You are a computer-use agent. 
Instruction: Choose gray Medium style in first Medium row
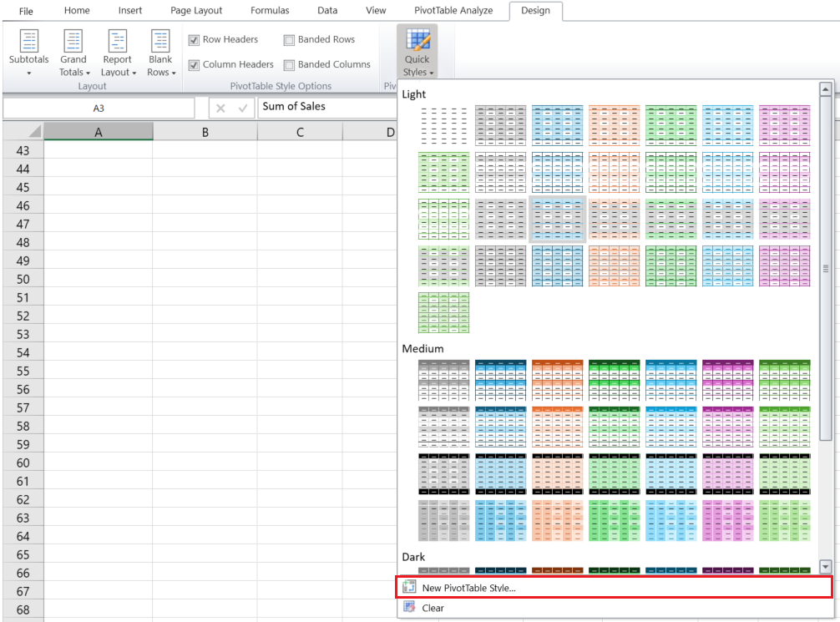[443, 381]
